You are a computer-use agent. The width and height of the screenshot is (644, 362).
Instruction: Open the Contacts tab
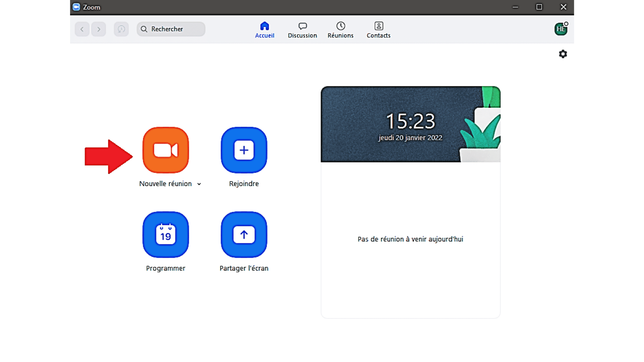(x=378, y=30)
